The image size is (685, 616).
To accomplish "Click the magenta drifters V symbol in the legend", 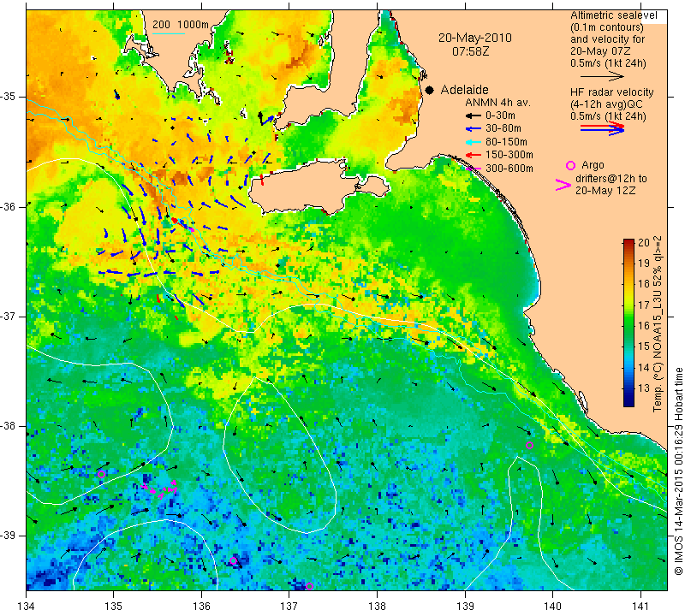I will tap(563, 185).
